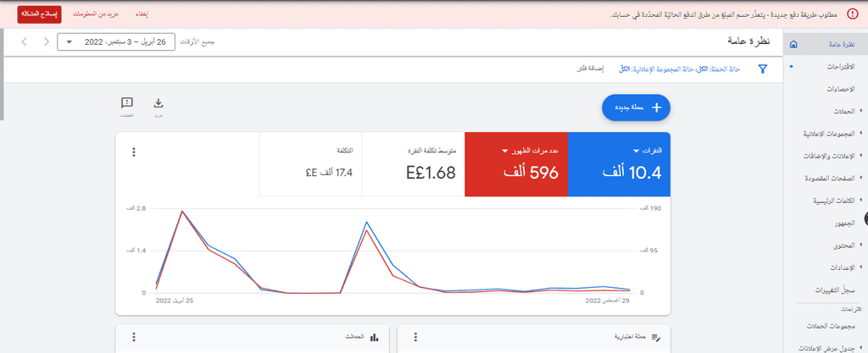Click the red warning icon in the payment alert
The height and width of the screenshot is (353, 868).
click(853, 14)
